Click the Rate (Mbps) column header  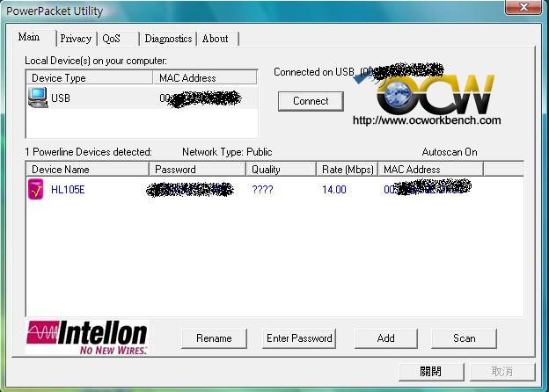(x=348, y=170)
